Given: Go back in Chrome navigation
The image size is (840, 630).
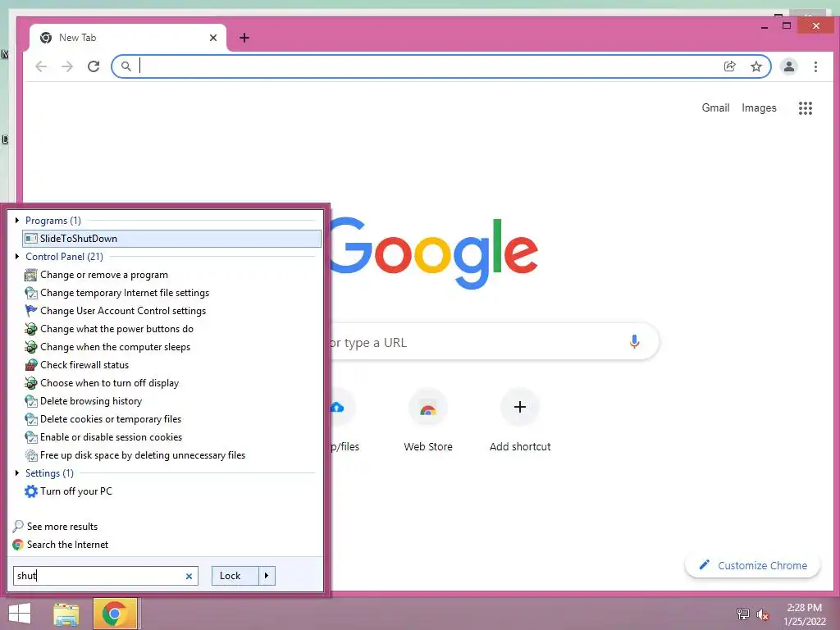Looking at the screenshot, I should pyautogui.click(x=41, y=66).
